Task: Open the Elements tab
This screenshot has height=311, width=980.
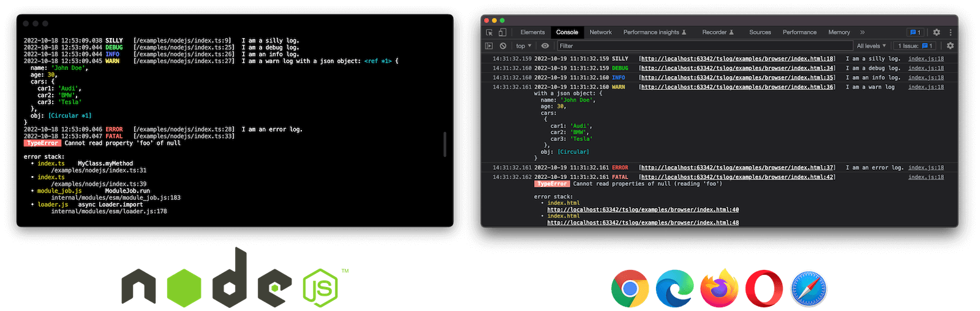Action: (x=532, y=33)
